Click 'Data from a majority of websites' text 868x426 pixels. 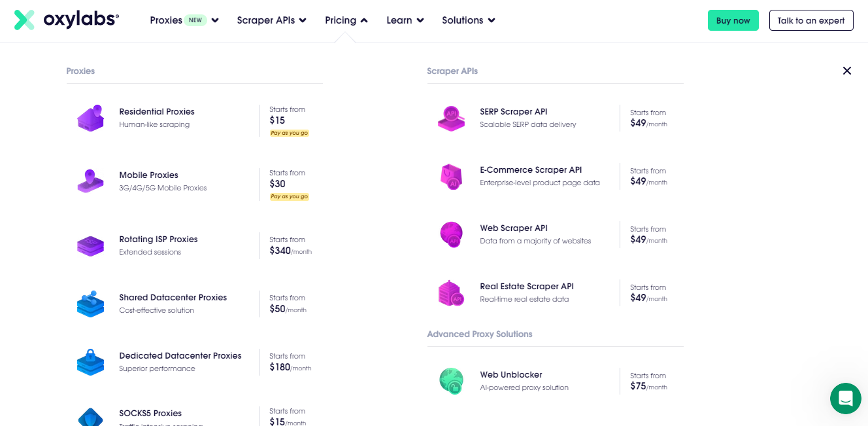click(x=535, y=241)
